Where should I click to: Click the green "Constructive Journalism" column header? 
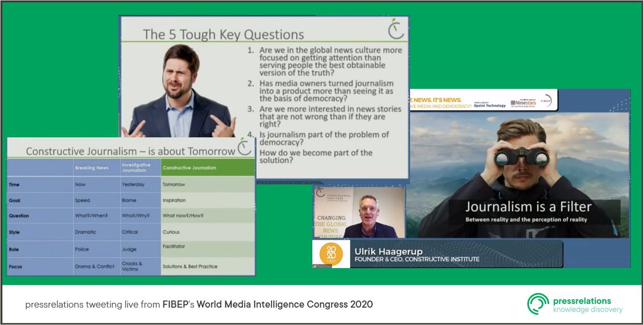(208, 168)
